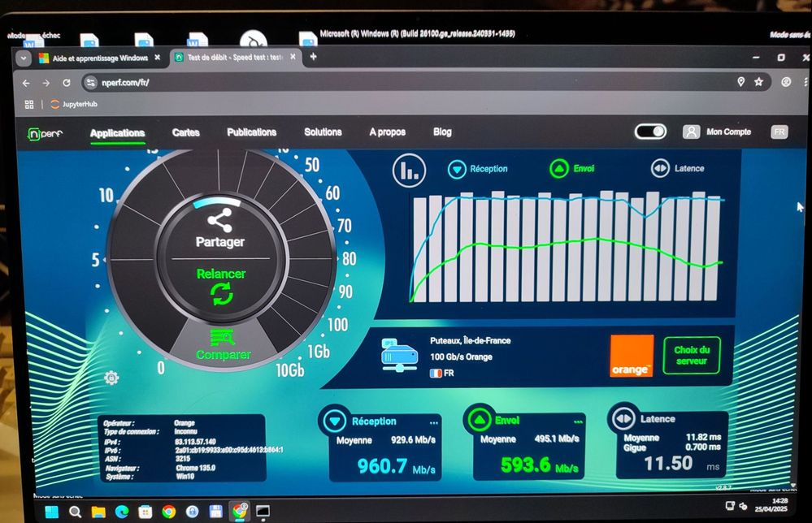The image size is (812, 523).
Task: Open the Chrome tab search dropdown
Action: coord(24,58)
